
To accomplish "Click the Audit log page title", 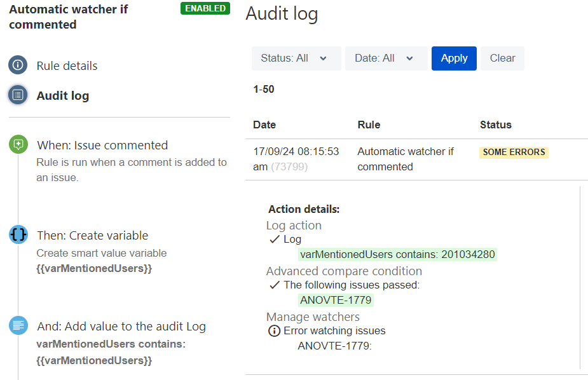I will pyautogui.click(x=282, y=14).
